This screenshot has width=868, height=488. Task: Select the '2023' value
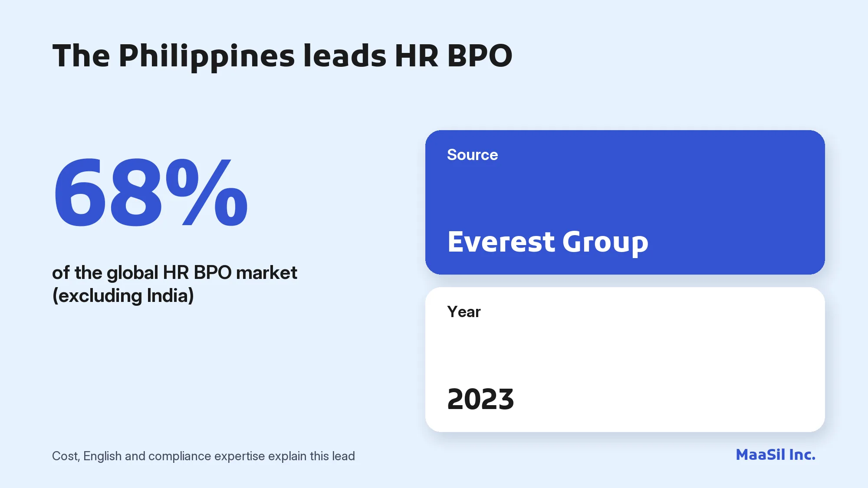click(480, 399)
